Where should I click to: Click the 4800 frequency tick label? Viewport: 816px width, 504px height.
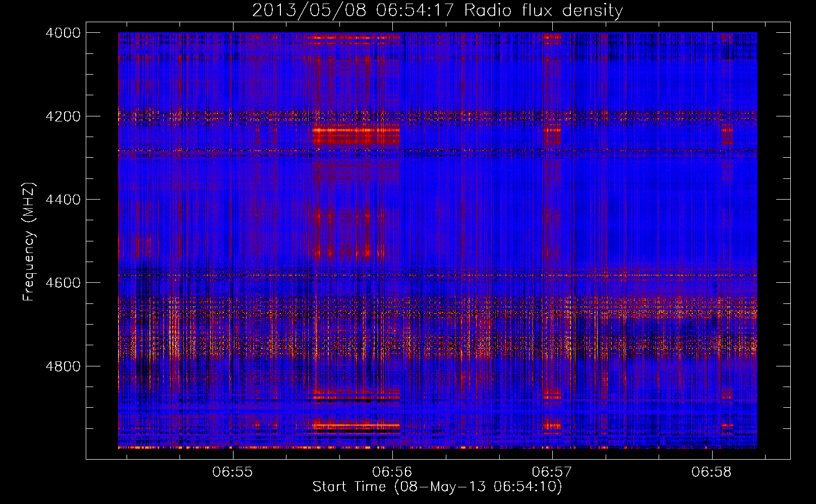63,366
